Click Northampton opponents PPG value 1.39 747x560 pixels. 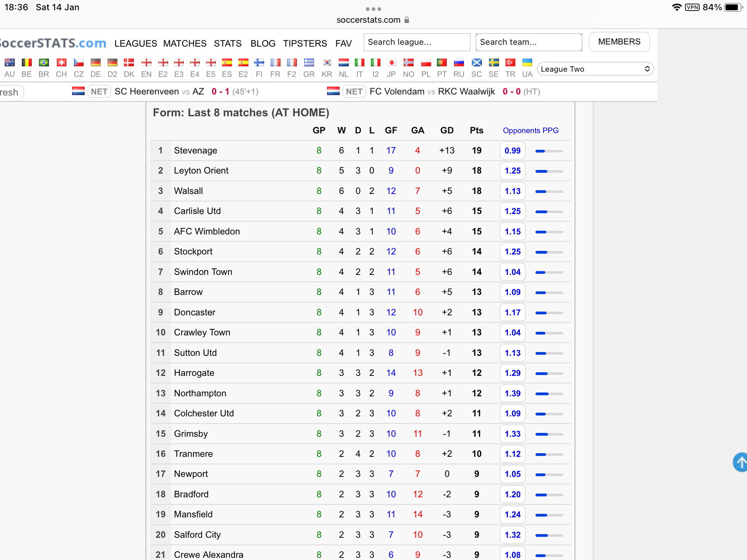512,393
